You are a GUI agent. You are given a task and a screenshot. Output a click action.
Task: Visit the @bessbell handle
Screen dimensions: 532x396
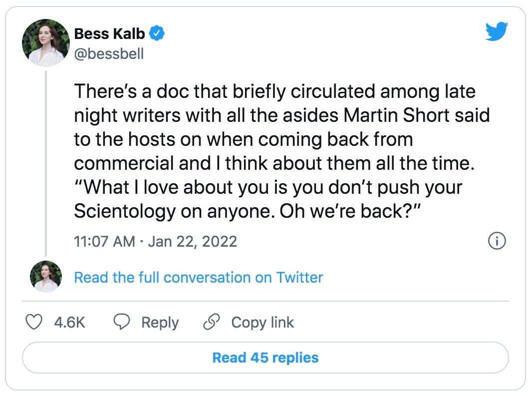click(109, 53)
